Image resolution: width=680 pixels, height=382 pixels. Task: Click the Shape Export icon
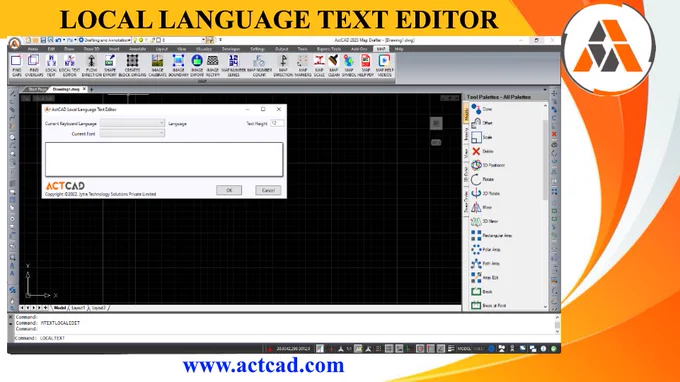click(110, 66)
